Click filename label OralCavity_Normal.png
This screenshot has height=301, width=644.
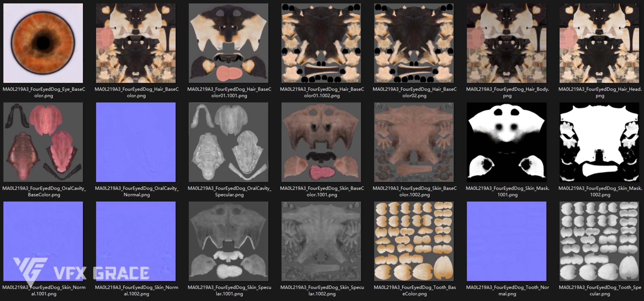[137, 191]
